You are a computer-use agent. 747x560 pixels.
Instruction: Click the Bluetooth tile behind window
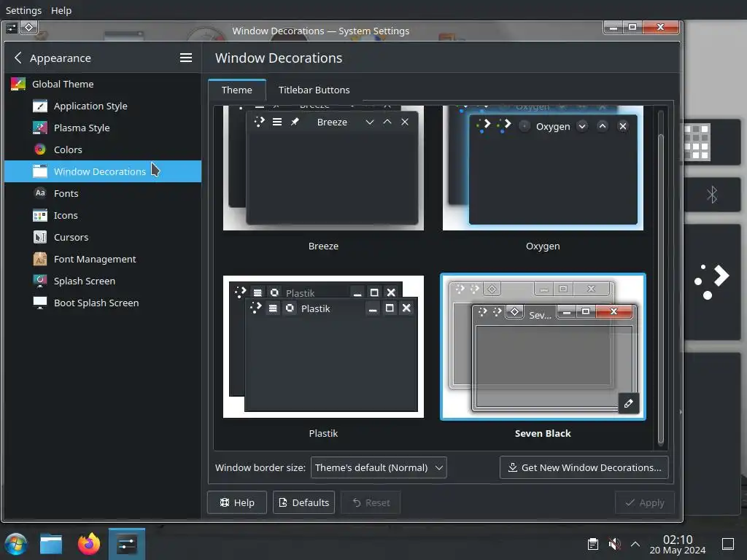click(x=712, y=194)
